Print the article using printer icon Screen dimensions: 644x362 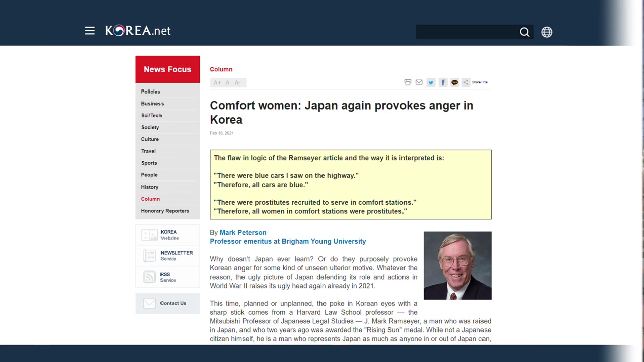408,82
